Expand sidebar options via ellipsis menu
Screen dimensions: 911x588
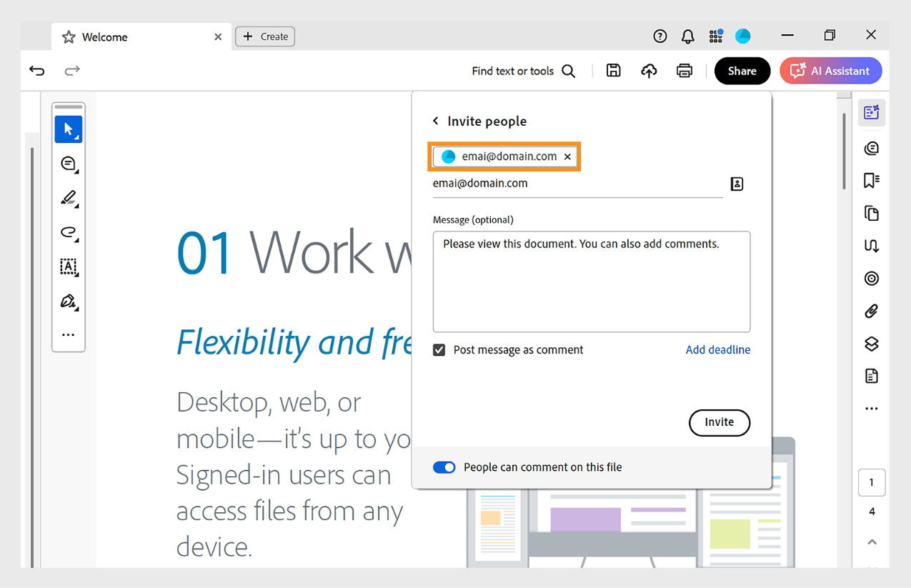(871, 408)
